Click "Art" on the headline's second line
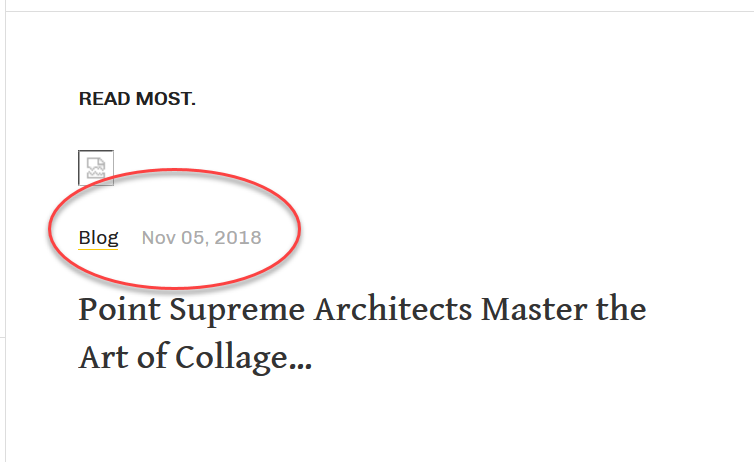754x462 pixels. tap(102, 356)
